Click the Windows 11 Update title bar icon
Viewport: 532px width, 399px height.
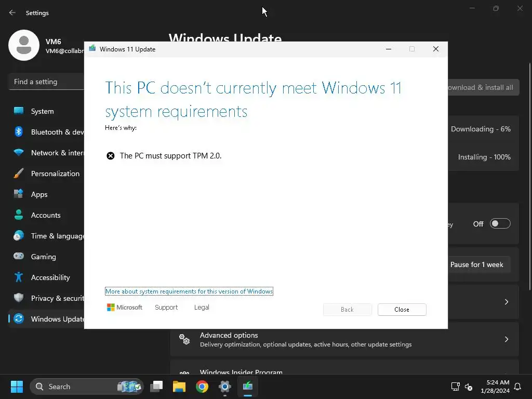[92, 48]
